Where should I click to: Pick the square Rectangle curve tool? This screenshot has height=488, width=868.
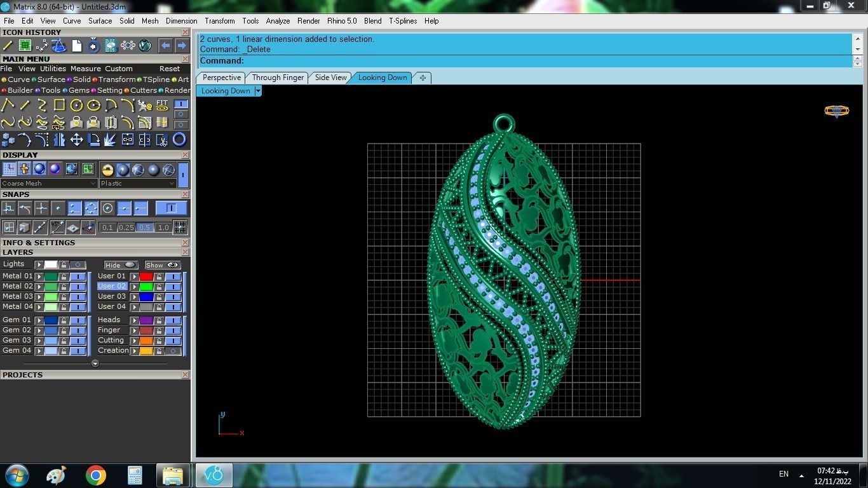pyautogui.click(x=59, y=105)
